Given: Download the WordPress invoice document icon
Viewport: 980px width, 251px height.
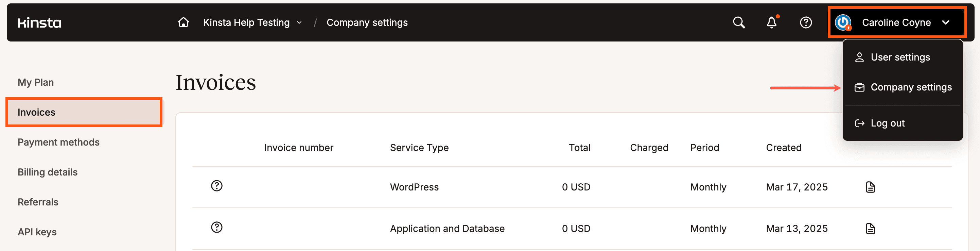Looking at the screenshot, I should pyautogui.click(x=871, y=187).
